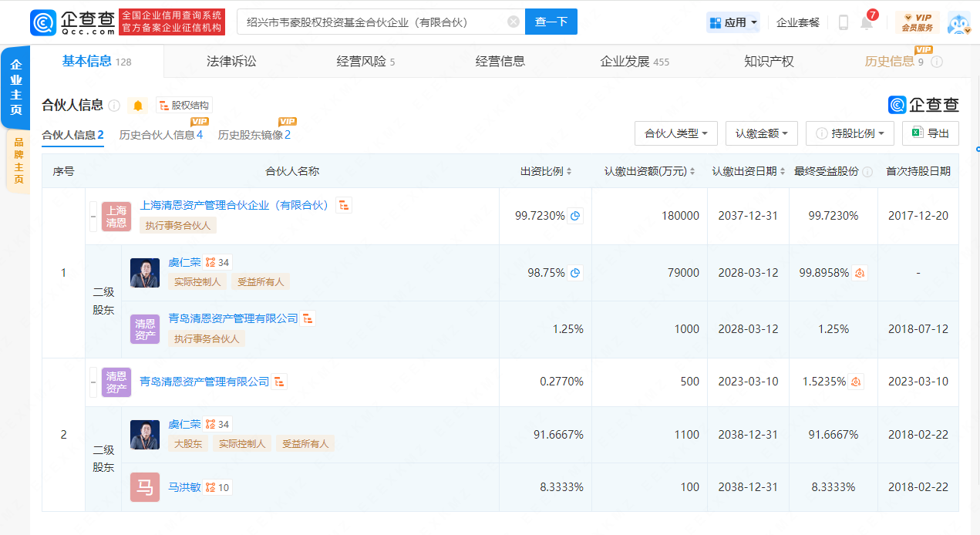Open equity chart icon next to 上海清恩资产管理合伙企业

(344, 205)
